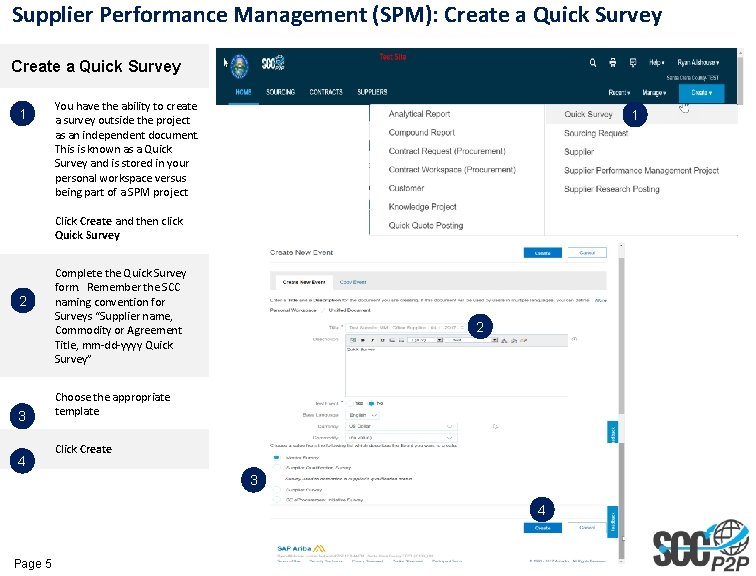Toggle underline in the description editor toolbar
Viewport: 756px width, 576px height.
point(382,340)
